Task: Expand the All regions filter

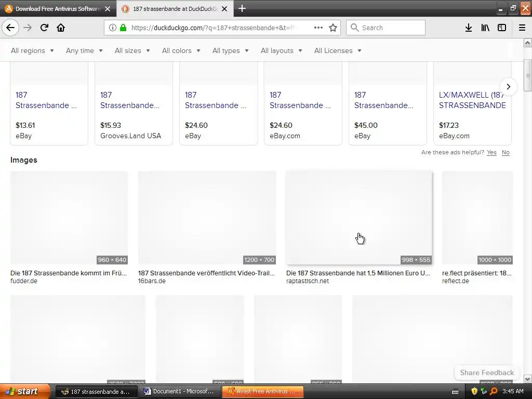Action: click(x=32, y=50)
